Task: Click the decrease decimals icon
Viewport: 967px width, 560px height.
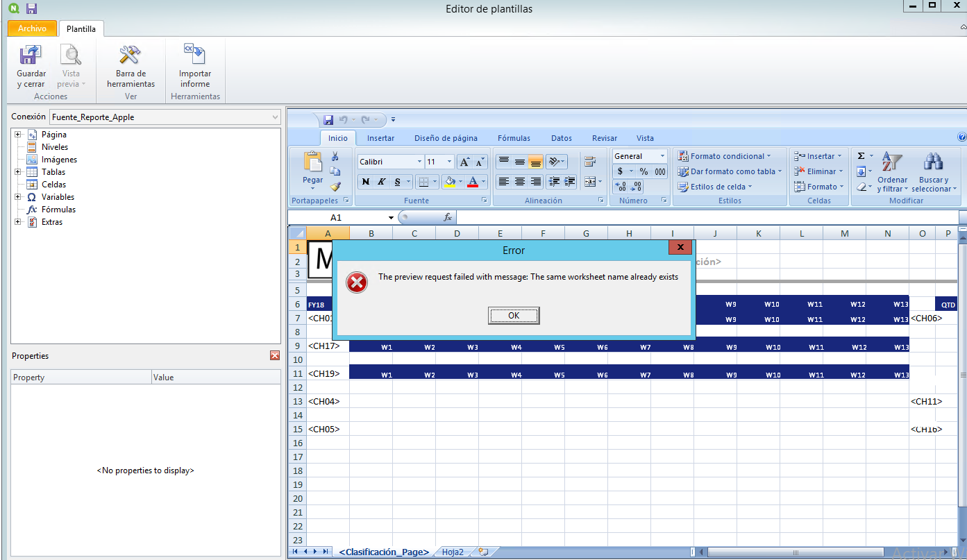Action: [636, 187]
